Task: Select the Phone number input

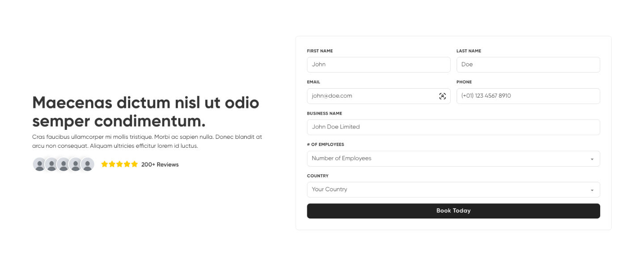Action: (528, 96)
